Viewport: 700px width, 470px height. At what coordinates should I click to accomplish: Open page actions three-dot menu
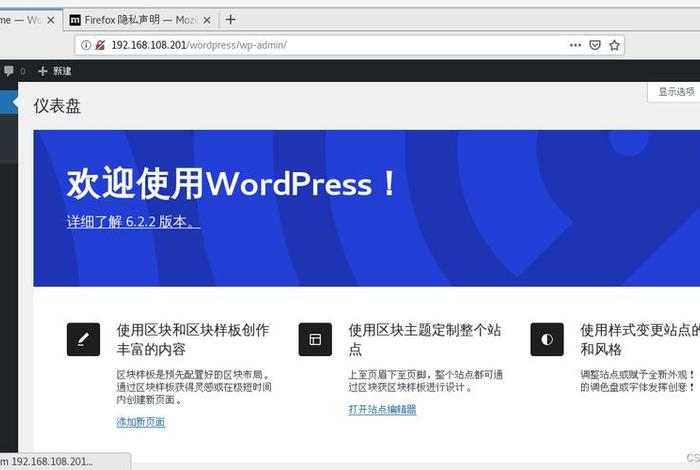[x=575, y=45]
